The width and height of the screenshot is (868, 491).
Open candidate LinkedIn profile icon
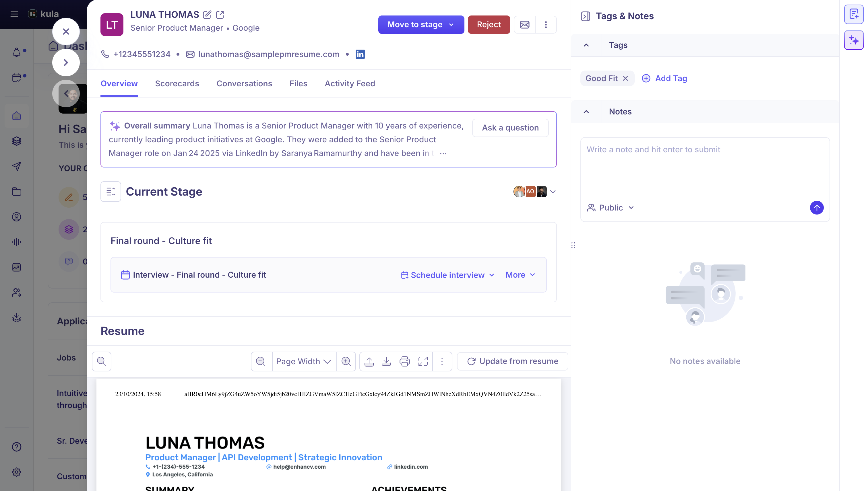coord(360,54)
